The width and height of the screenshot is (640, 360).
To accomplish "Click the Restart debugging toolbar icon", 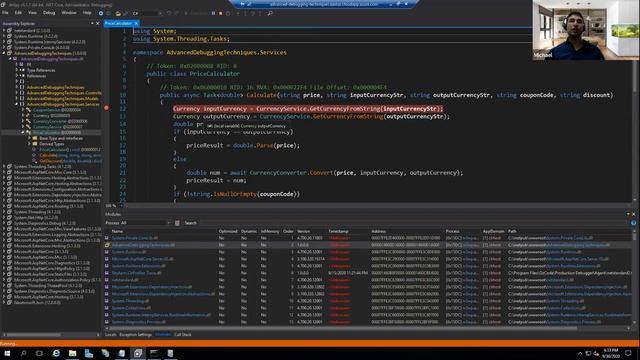I will [228, 13].
